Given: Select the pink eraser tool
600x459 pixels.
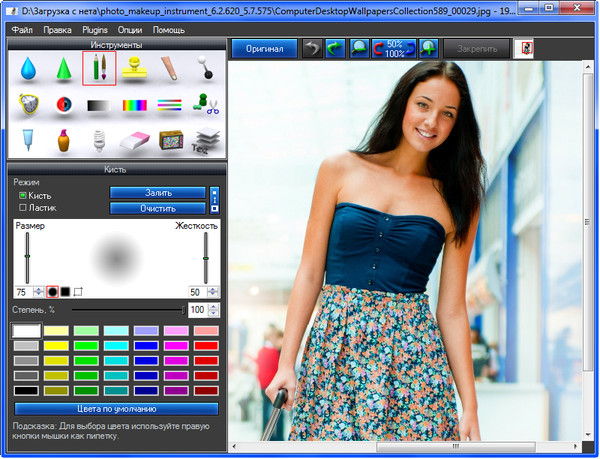Looking at the screenshot, I should tap(135, 140).
